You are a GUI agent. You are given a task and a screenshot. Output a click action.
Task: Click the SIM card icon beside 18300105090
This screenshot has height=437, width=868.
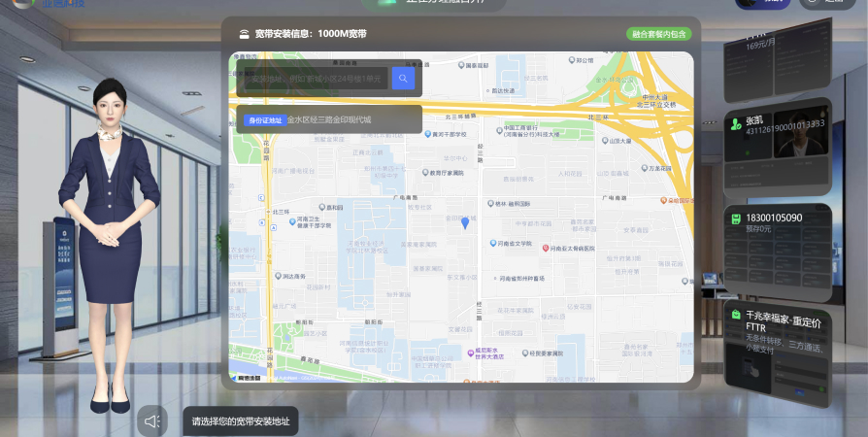pyautogui.click(x=737, y=218)
